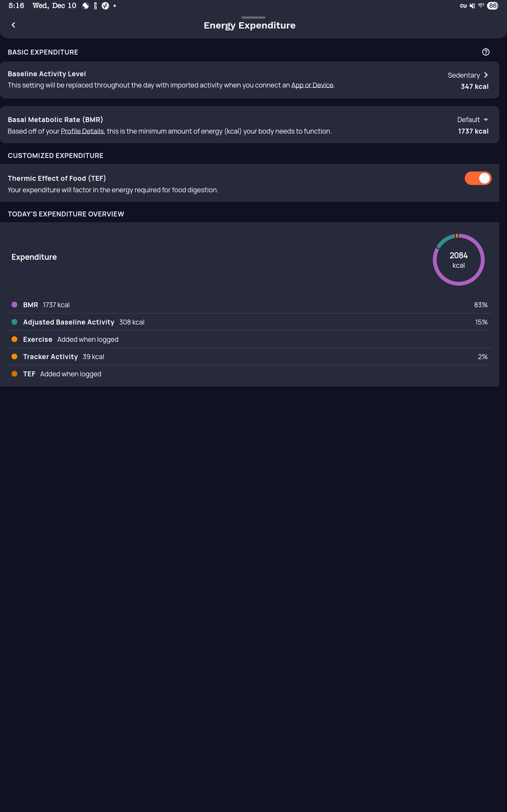Tap the Baseline Activity Level card title

point(47,74)
